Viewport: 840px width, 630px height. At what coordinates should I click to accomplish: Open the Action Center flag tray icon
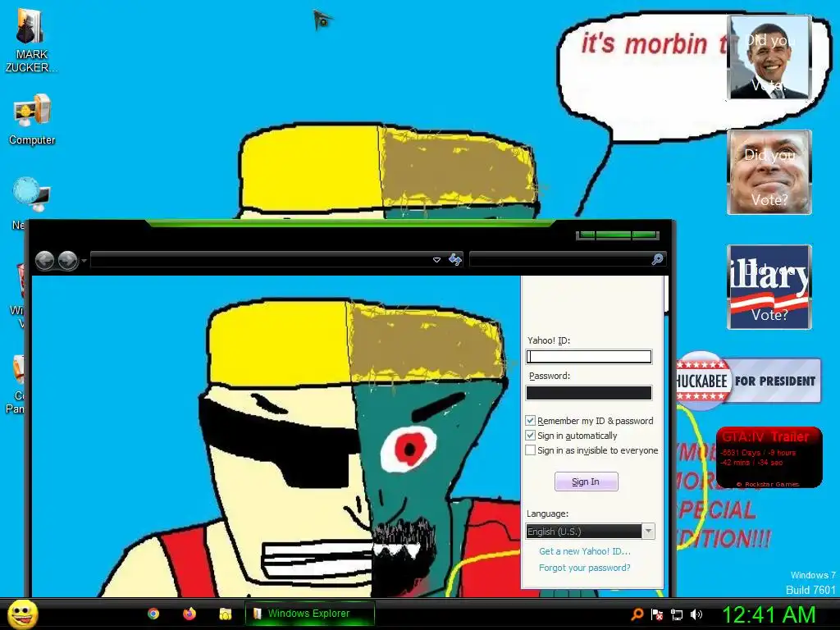657,614
